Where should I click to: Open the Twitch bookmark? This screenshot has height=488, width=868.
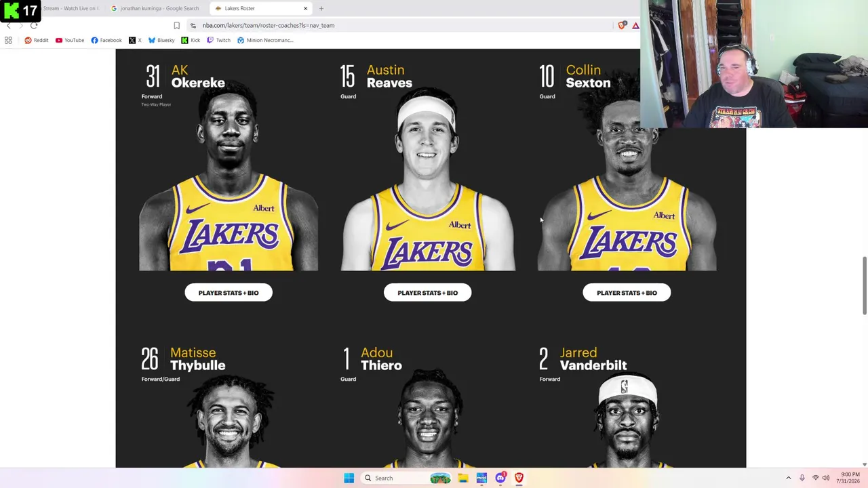[x=218, y=40]
